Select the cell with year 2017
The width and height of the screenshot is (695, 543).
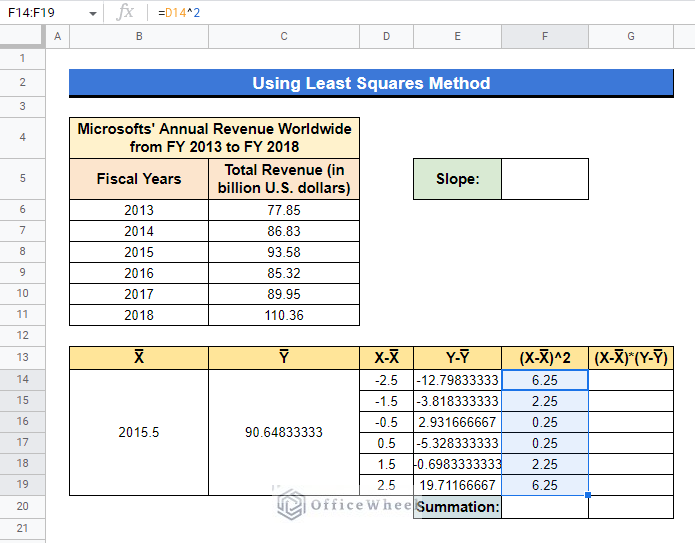coord(139,294)
